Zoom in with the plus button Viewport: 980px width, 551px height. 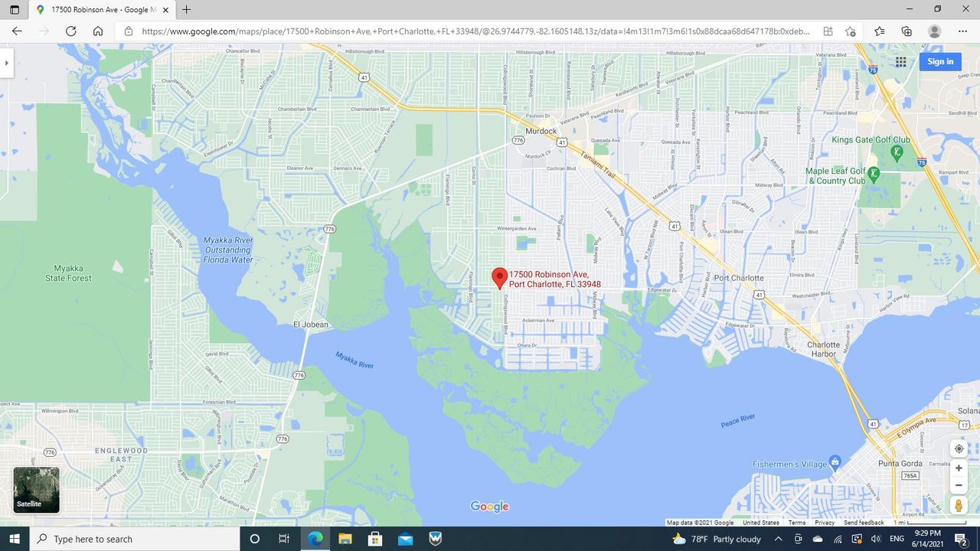(959, 468)
